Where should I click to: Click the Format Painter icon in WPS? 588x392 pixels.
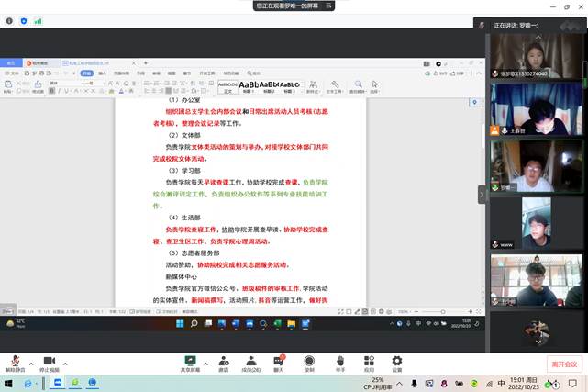[38, 86]
